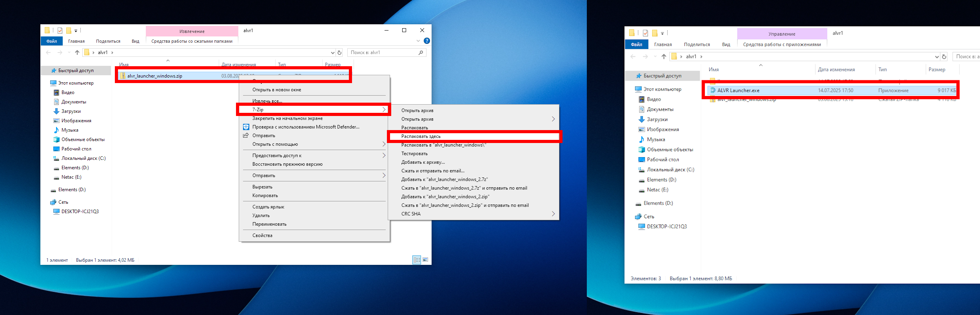Switch to large icons view in left status bar

coord(425,260)
